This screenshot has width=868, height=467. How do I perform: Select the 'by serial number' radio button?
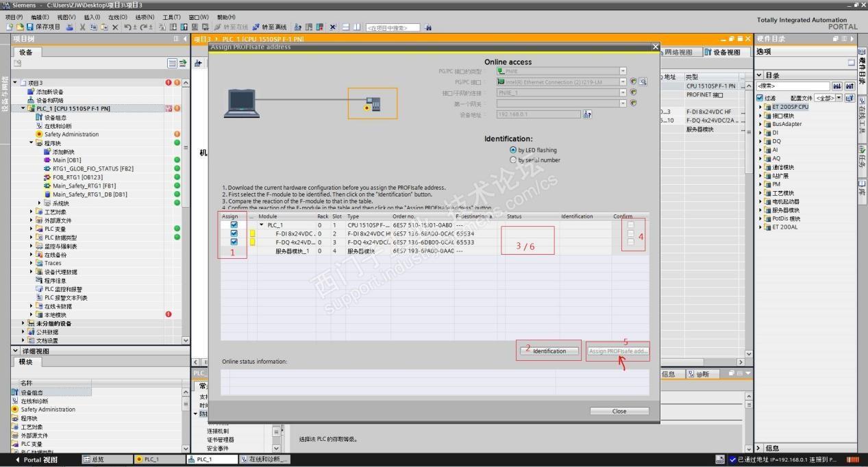point(512,160)
